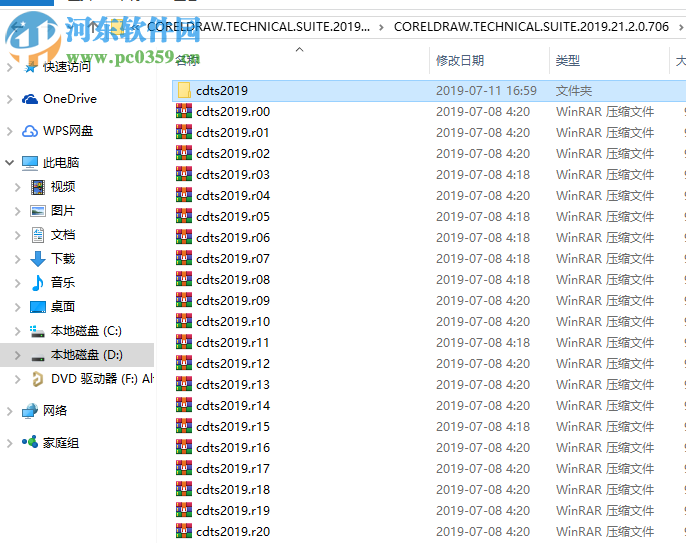Select file cdts2019.r08

click(233, 280)
